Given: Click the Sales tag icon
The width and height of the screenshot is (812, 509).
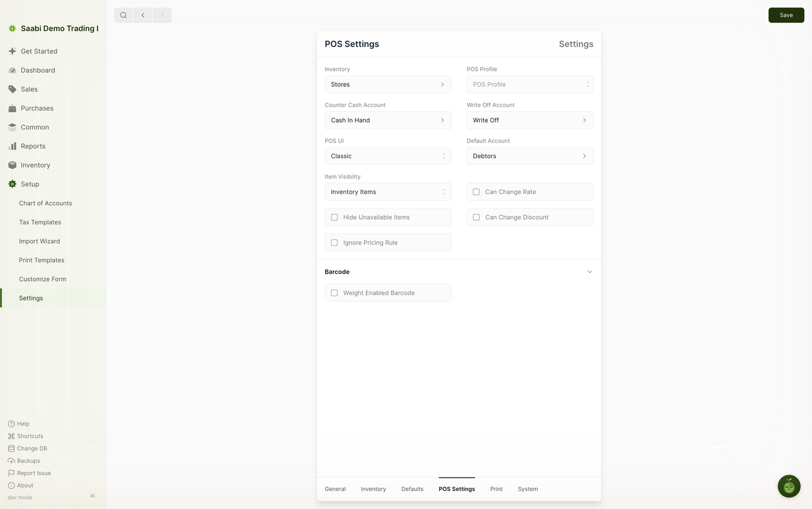Looking at the screenshot, I should pyautogui.click(x=12, y=89).
